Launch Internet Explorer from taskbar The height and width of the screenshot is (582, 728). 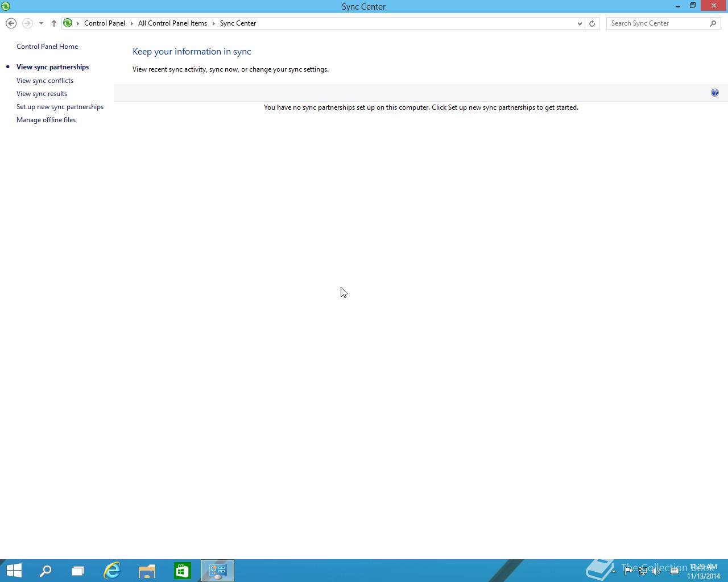(112, 571)
